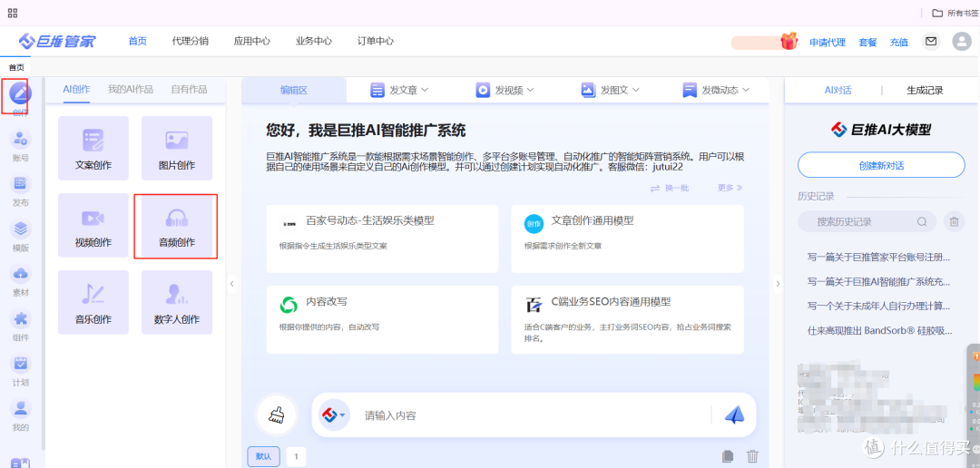Click the search magnifier in history search
The height and width of the screenshot is (468, 980).
[x=922, y=222]
